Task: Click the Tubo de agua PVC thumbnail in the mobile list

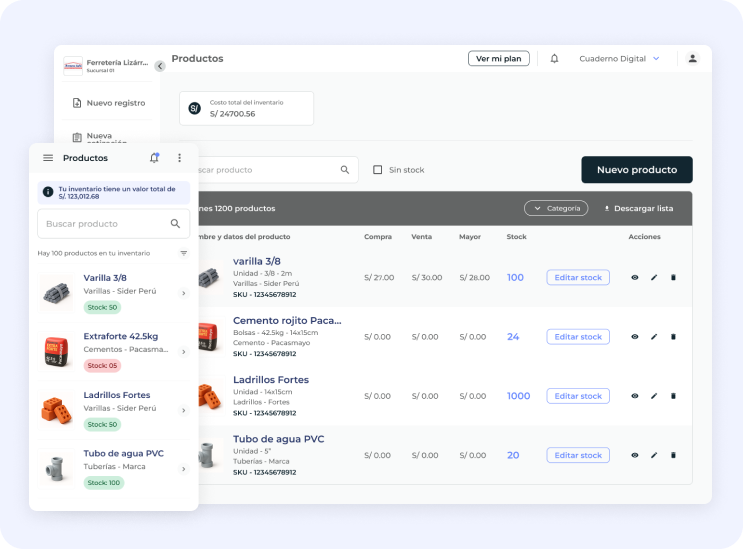Action: tap(56, 469)
